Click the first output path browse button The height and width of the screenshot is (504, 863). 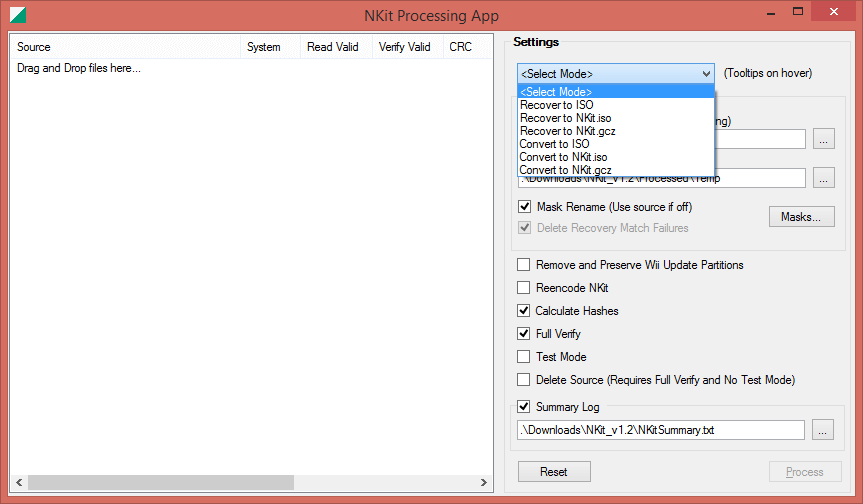coord(824,139)
